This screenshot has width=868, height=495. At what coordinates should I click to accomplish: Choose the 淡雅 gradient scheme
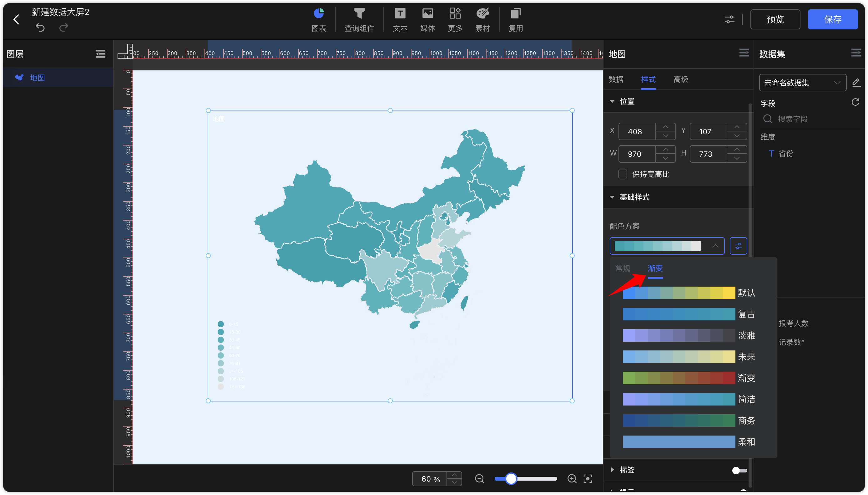point(689,335)
